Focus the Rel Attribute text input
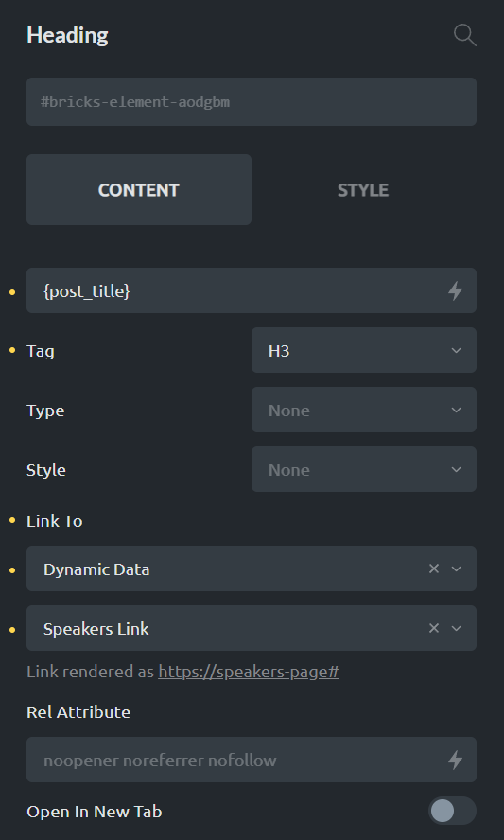The width and height of the screenshot is (504, 840). point(235,759)
